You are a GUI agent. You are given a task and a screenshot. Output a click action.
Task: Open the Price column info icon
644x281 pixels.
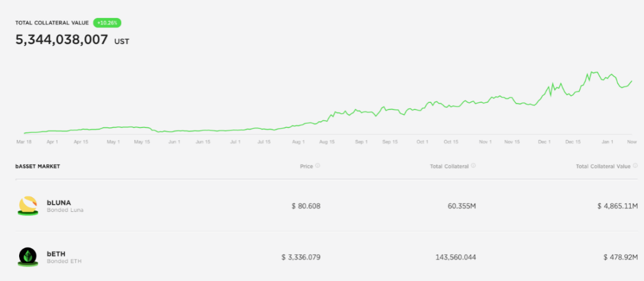[318, 166]
